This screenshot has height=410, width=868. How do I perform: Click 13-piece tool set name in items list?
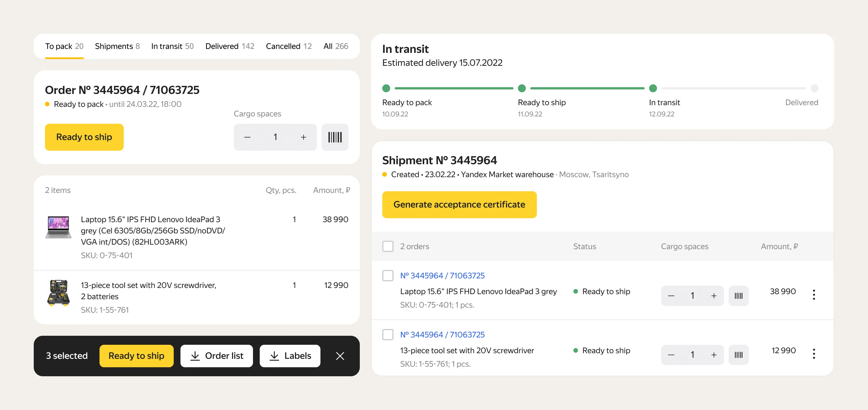[x=149, y=291]
